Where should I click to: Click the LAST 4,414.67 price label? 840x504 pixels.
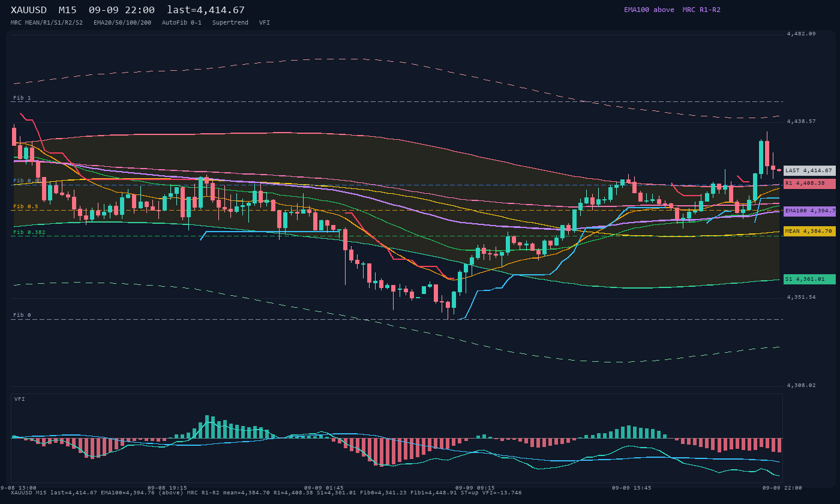(809, 170)
